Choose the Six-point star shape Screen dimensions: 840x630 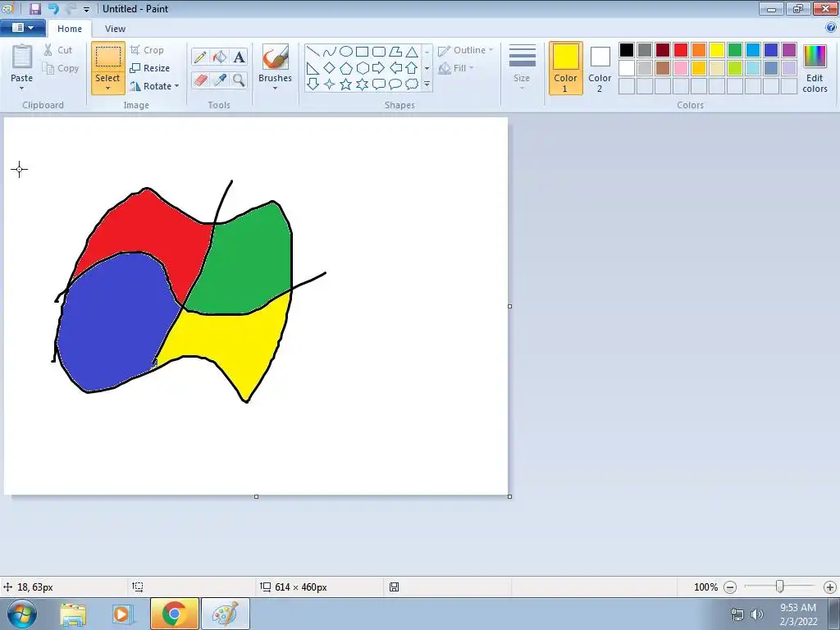pyautogui.click(x=362, y=84)
